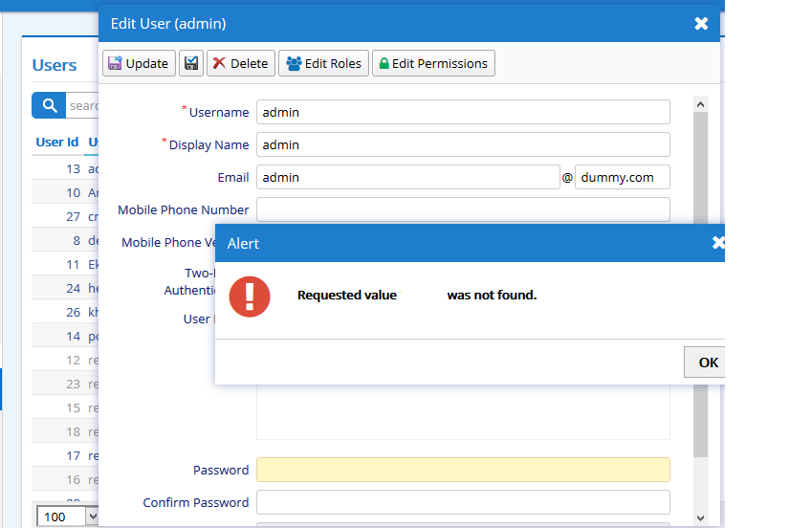Select the row with User Id 16
The width and height of the screenshot is (812, 528).
point(65,479)
